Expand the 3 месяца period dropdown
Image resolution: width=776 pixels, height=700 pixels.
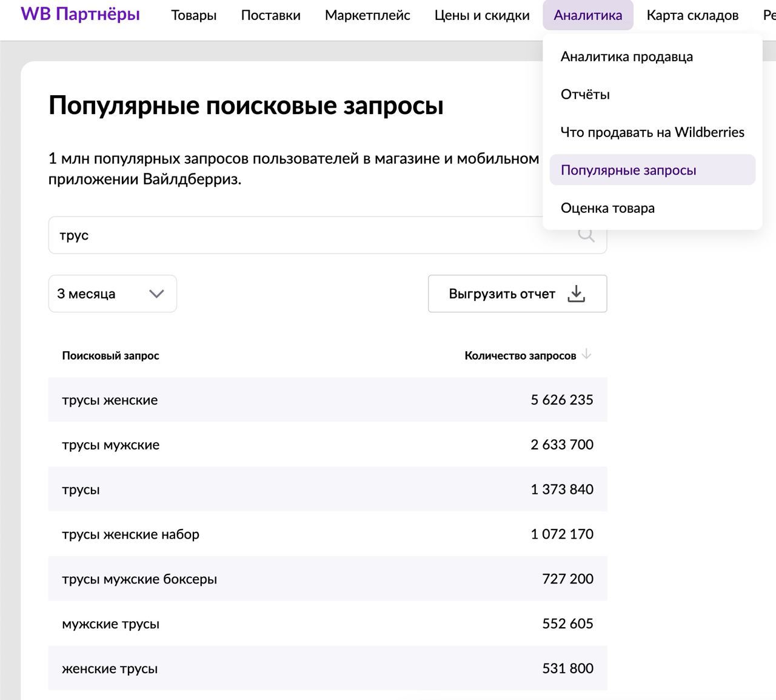[112, 294]
